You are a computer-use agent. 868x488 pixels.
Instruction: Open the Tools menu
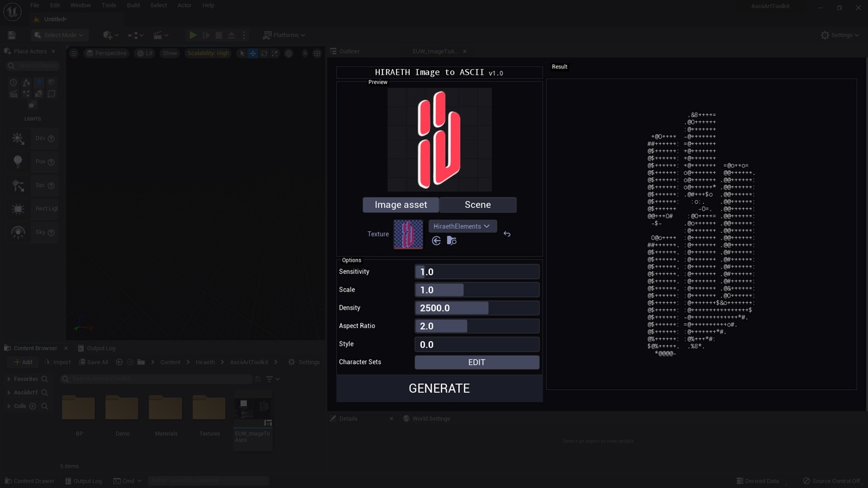pos(108,5)
